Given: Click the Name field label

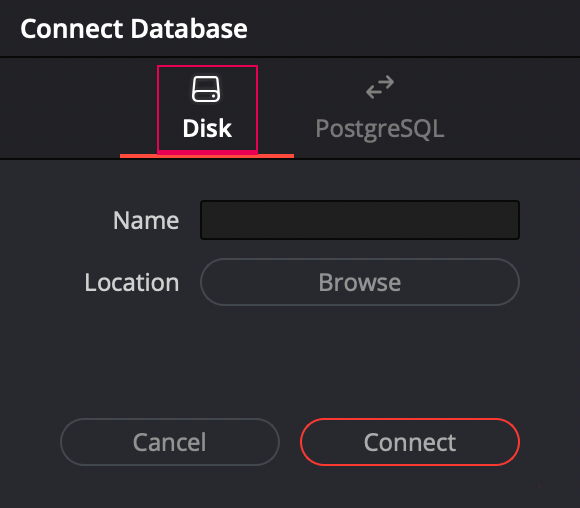Looking at the screenshot, I should click(146, 221).
